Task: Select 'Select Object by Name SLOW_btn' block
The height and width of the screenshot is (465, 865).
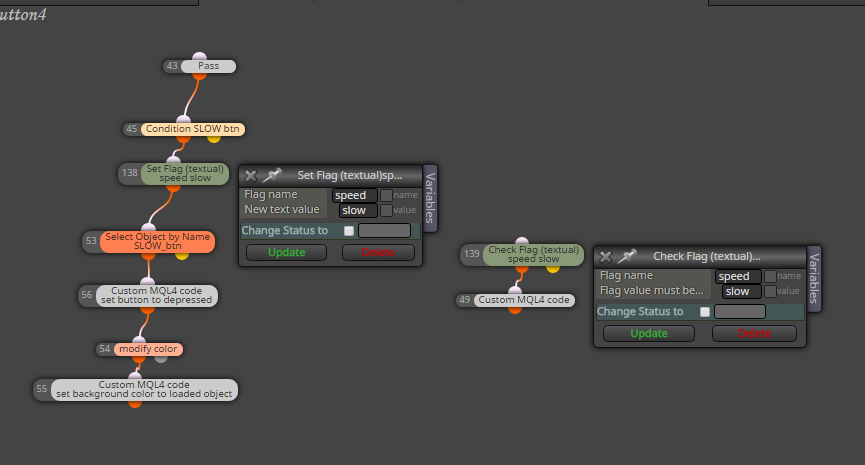Action: point(157,242)
